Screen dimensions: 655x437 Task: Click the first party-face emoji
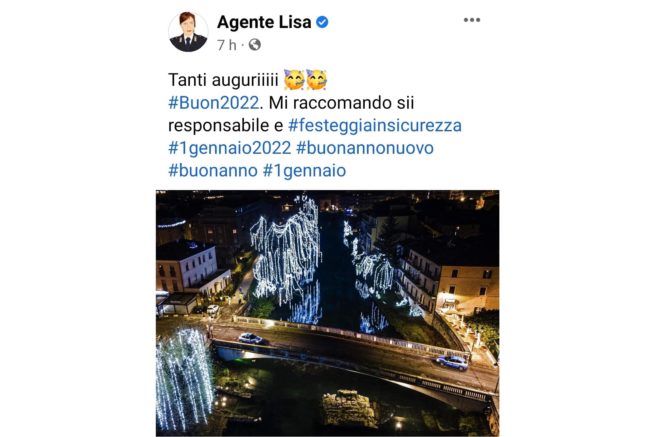(x=294, y=80)
